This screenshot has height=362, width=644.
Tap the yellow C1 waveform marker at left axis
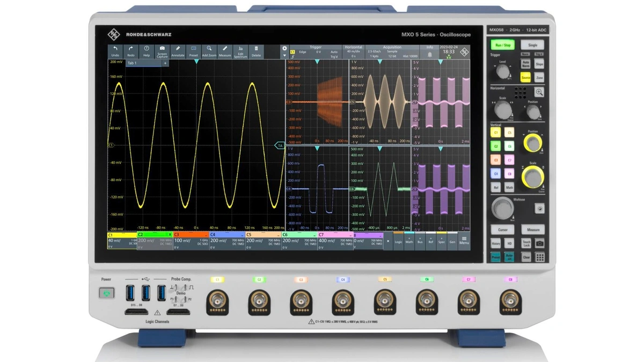point(111,145)
